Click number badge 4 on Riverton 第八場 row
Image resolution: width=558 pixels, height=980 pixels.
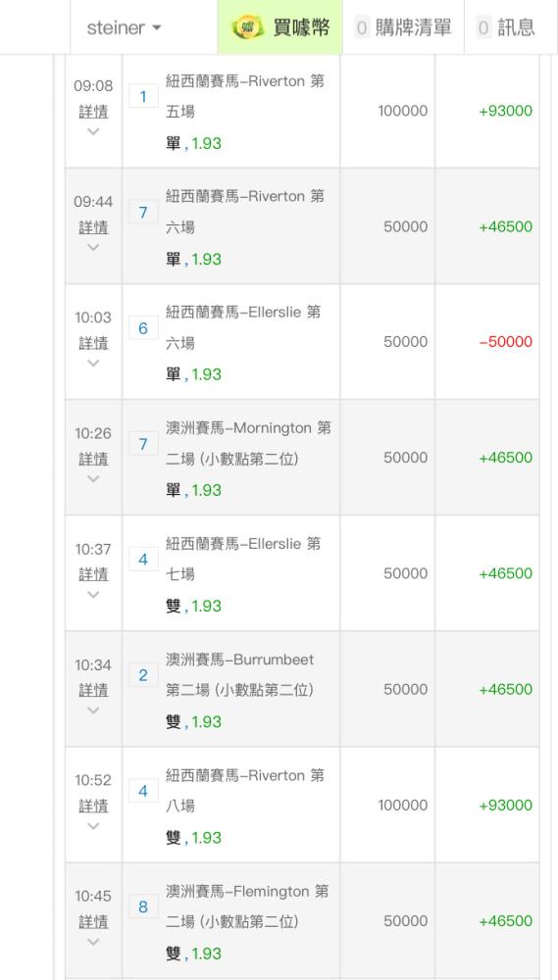pos(143,791)
